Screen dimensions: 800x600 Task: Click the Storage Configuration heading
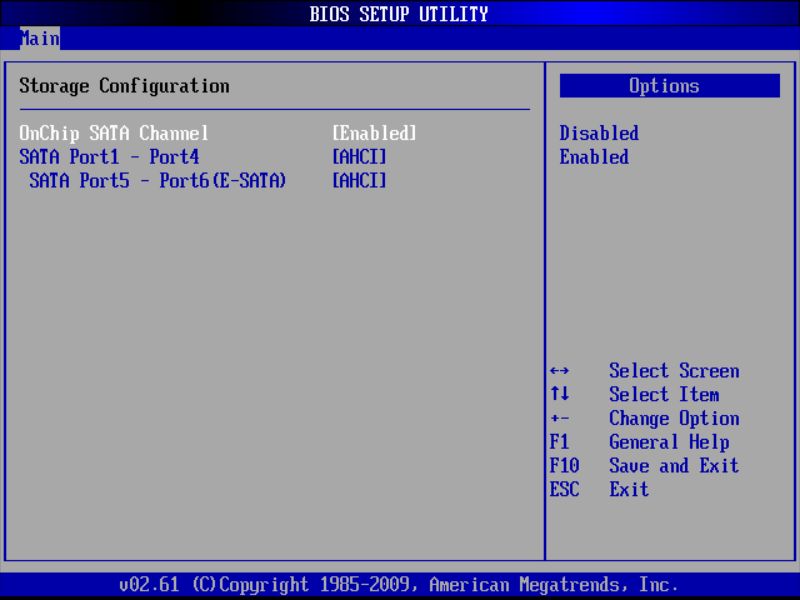[122, 86]
